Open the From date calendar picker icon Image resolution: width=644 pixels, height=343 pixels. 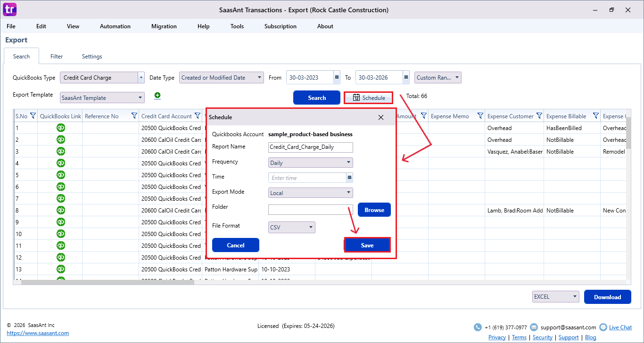tap(337, 78)
